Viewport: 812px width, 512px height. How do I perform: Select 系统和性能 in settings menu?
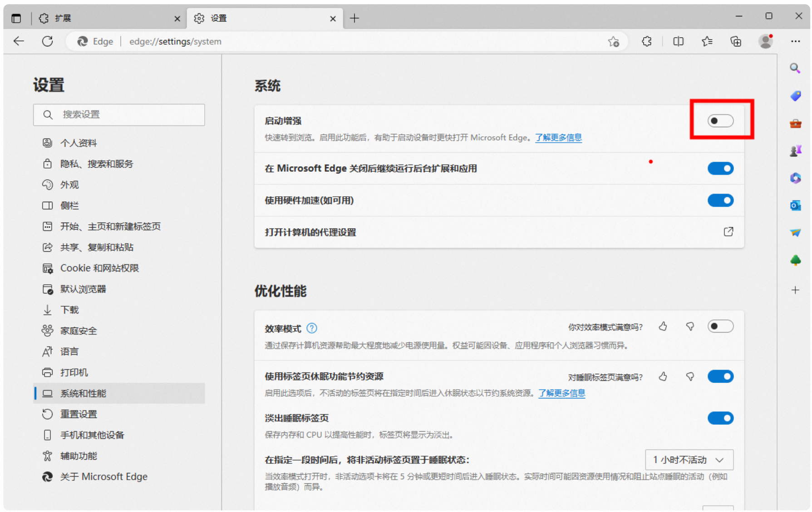click(119, 393)
